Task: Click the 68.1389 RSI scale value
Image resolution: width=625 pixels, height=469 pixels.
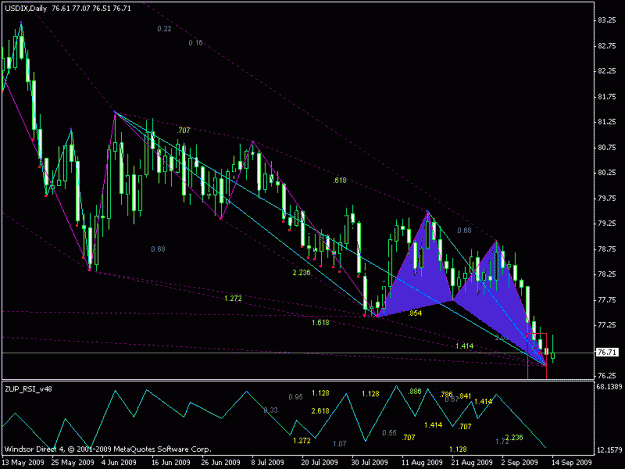Action: 610,387
